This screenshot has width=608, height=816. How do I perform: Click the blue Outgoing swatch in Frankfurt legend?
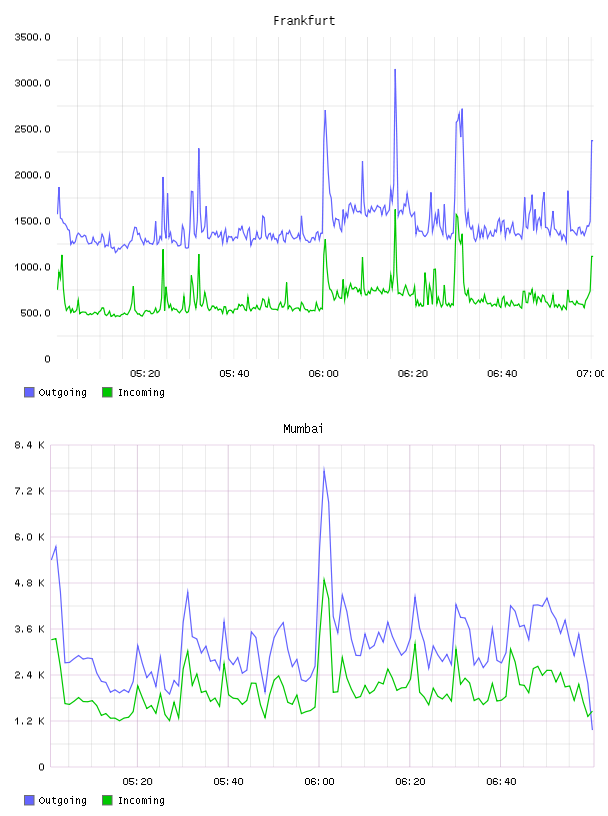click(x=29, y=392)
